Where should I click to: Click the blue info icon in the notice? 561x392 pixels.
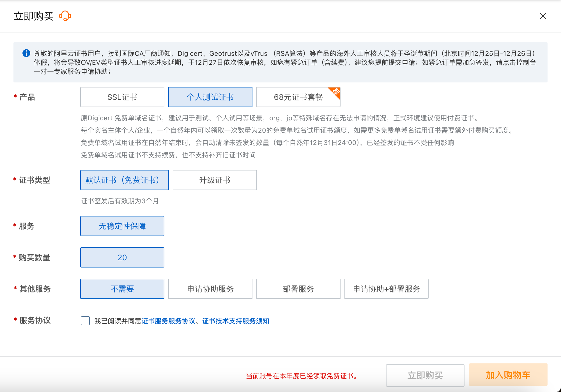26,53
